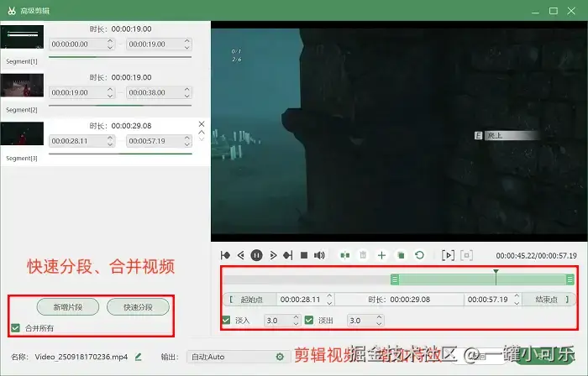Set the 结束点 end point button
Image resolution: width=588 pixels, height=376 pixels.
(x=549, y=300)
